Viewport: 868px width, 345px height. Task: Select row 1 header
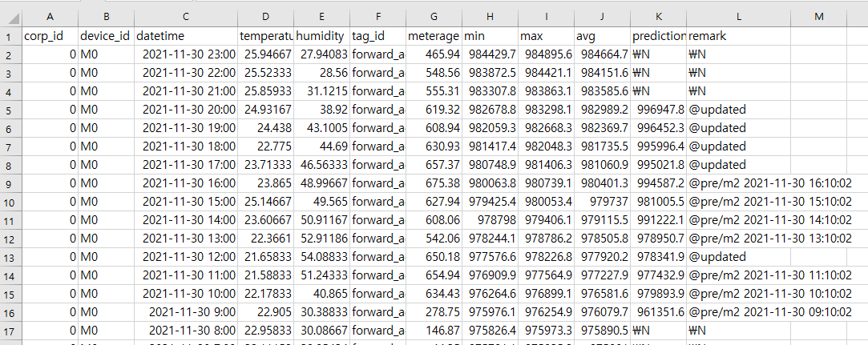pyautogui.click(x=11, y=36)
